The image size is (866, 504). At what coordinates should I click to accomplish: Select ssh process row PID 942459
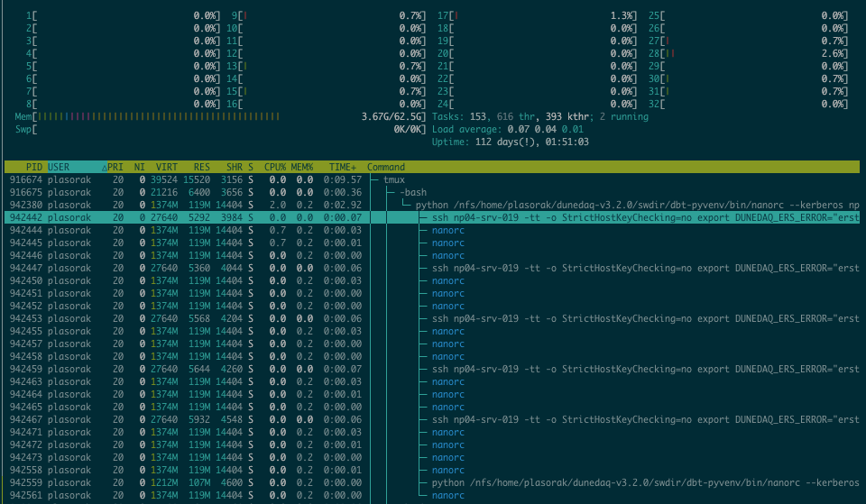click(x=432, y=369)
